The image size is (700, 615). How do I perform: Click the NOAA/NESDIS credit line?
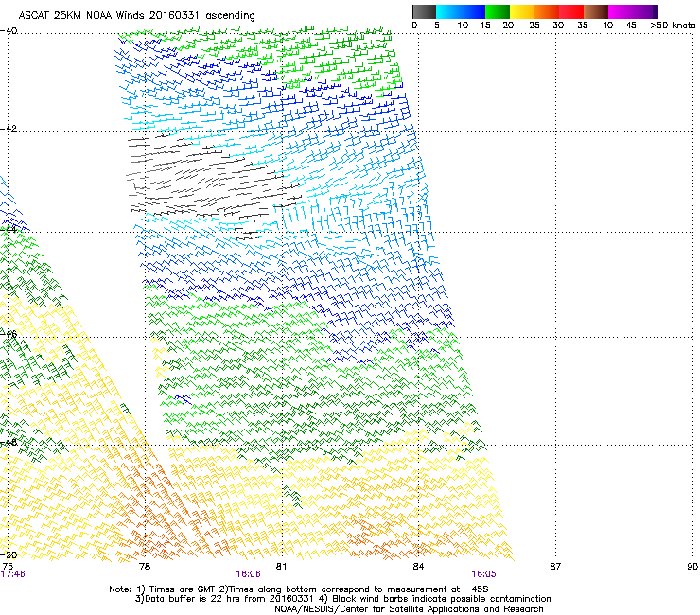(x=409, y=609)
